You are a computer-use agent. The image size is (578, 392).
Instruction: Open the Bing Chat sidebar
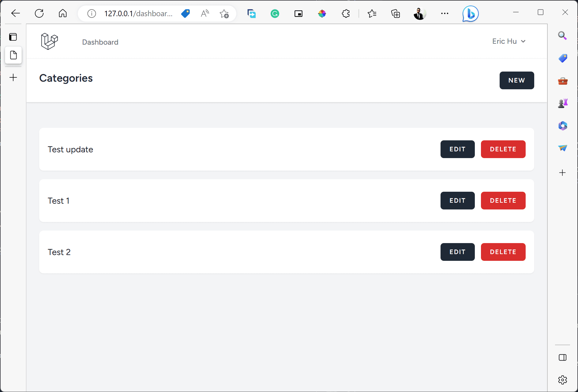tap(470, 13)
